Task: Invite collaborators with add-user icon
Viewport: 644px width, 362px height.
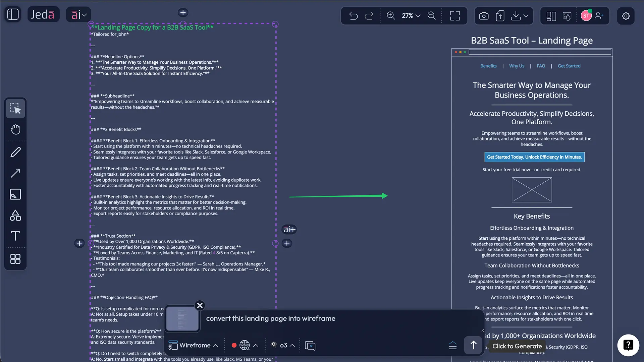Action: (599, 15)
